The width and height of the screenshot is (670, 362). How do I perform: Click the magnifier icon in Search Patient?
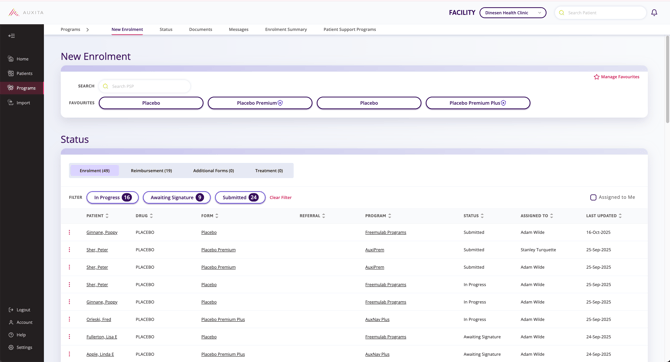pos(561,13)
